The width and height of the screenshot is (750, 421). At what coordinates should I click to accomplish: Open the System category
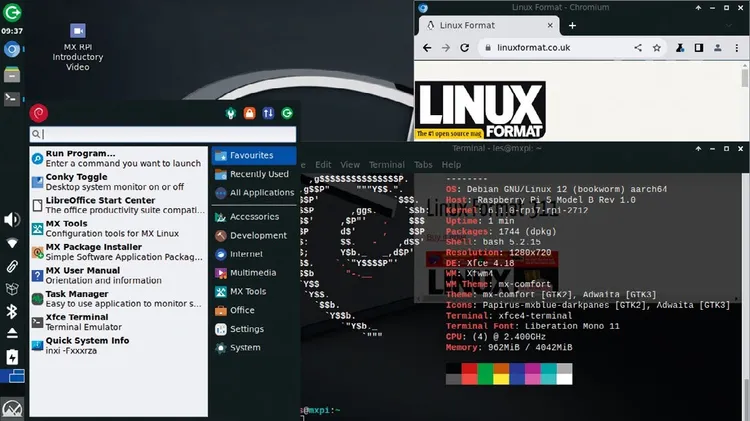click(x=254, y=347)
